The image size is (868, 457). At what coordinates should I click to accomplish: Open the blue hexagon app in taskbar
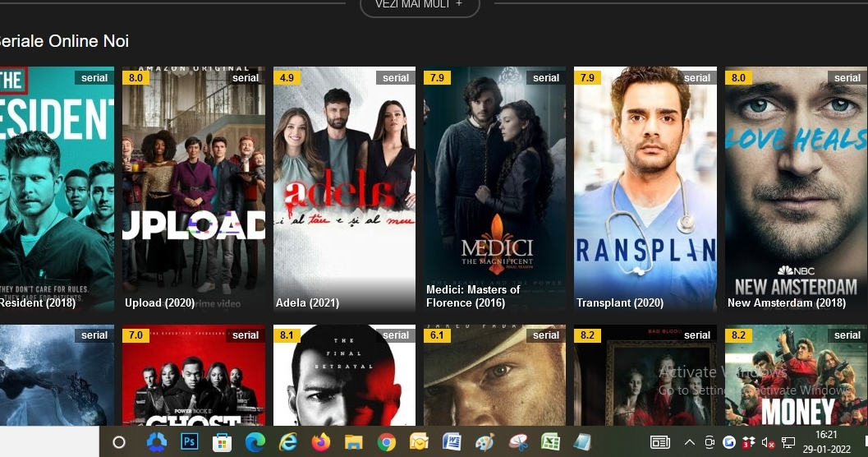157,442
